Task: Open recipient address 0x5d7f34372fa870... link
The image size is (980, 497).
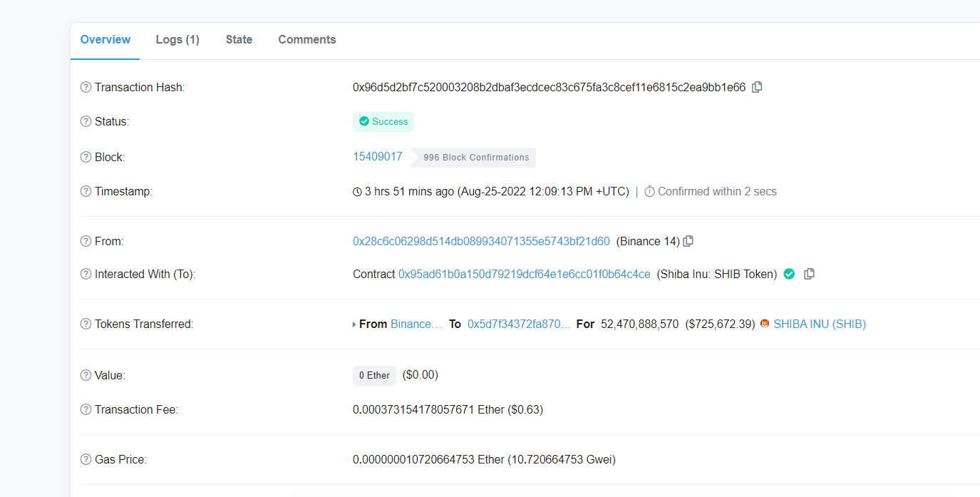Action: pos(519,324)
